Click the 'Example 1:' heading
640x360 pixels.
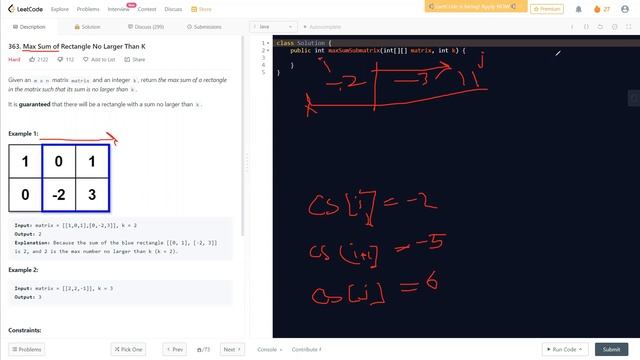click(23, 133)
